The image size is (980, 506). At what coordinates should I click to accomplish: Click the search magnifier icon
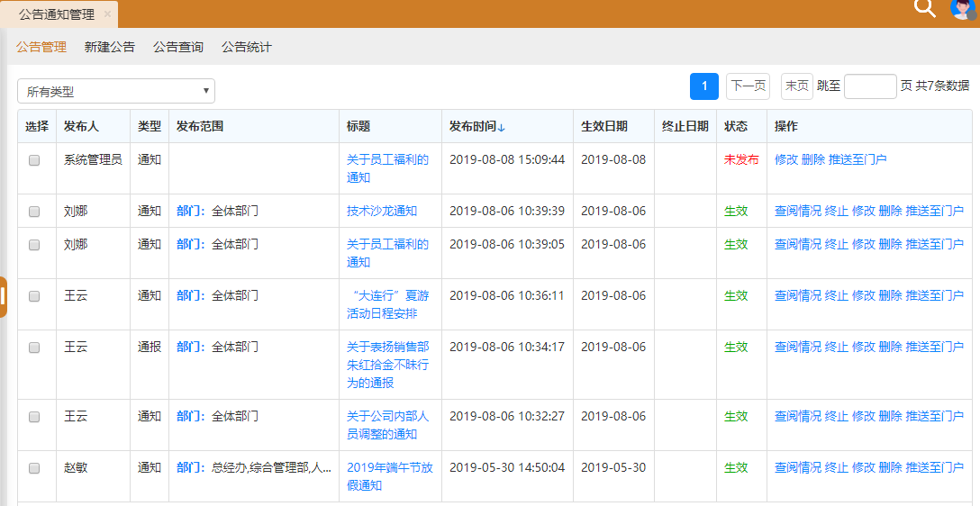(925, 8)
